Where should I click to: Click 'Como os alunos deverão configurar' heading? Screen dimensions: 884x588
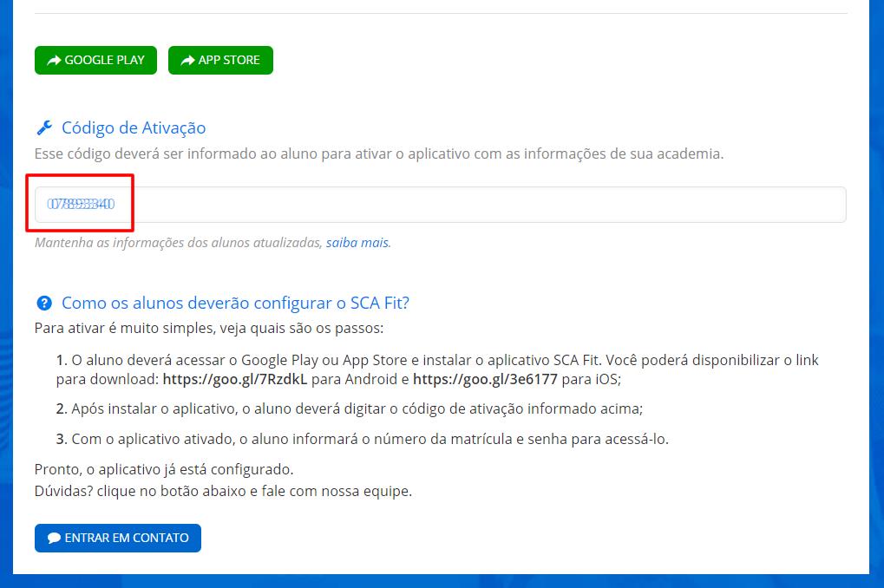tap(235, 304)
